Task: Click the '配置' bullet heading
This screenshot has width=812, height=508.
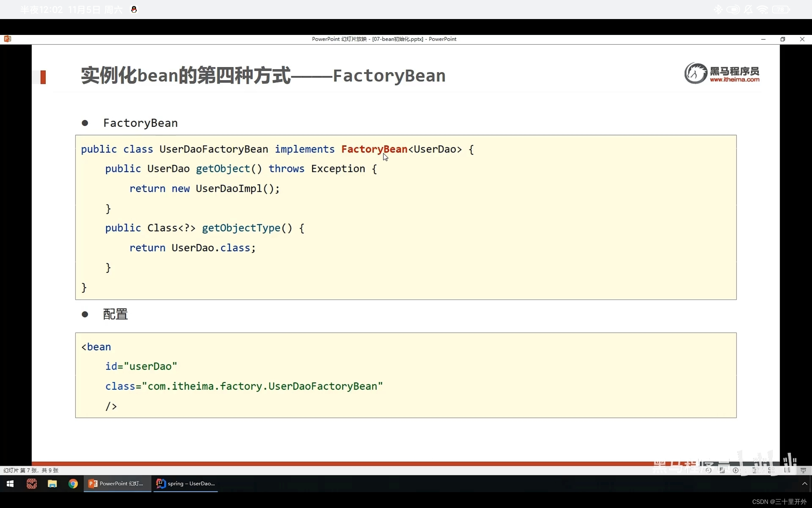Action: click(115, 314)
